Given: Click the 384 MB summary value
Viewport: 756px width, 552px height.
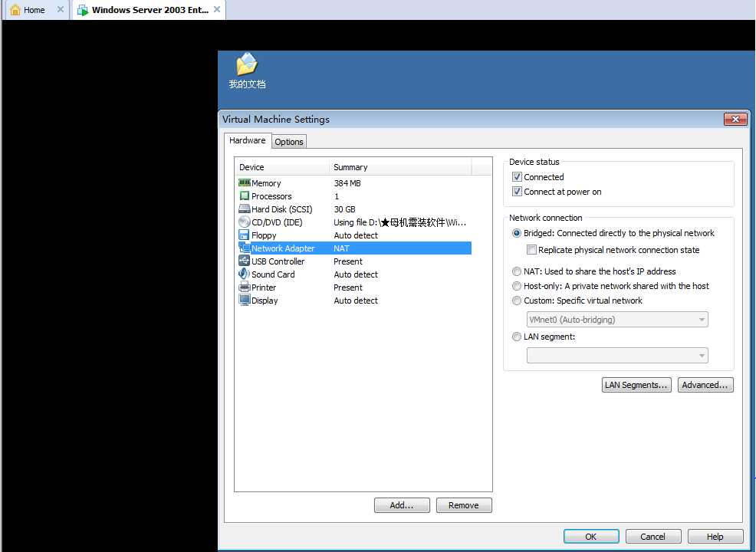Looking at the screenshot, I should click(x=347, y=183).
